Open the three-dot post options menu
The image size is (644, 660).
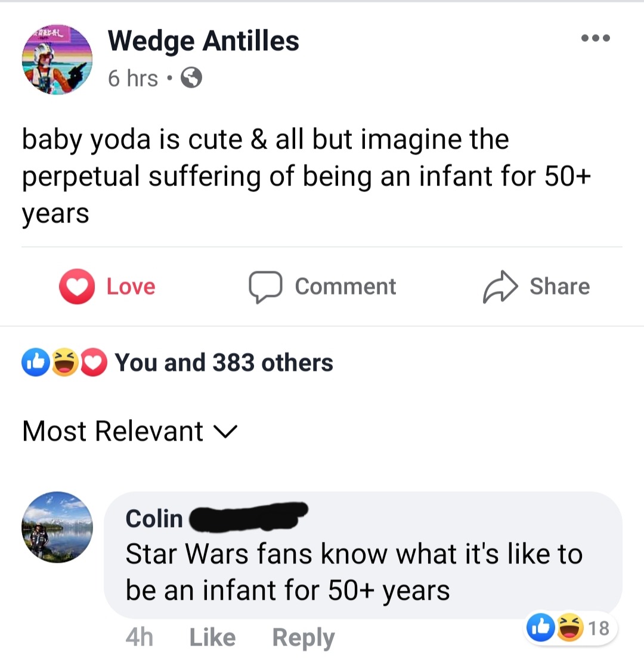(x=596, y=38)
